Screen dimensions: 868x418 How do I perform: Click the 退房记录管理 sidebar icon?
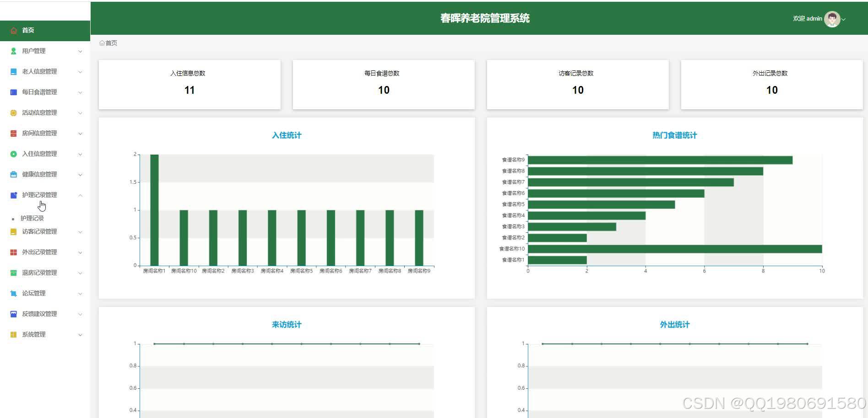14,273
